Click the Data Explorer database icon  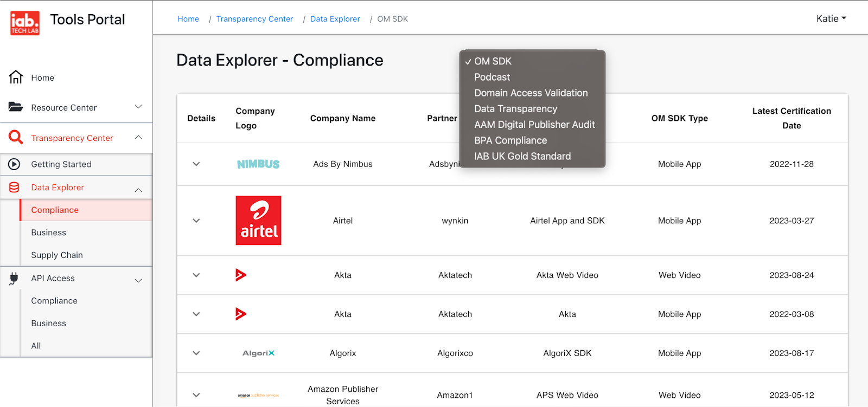[15, 188]
